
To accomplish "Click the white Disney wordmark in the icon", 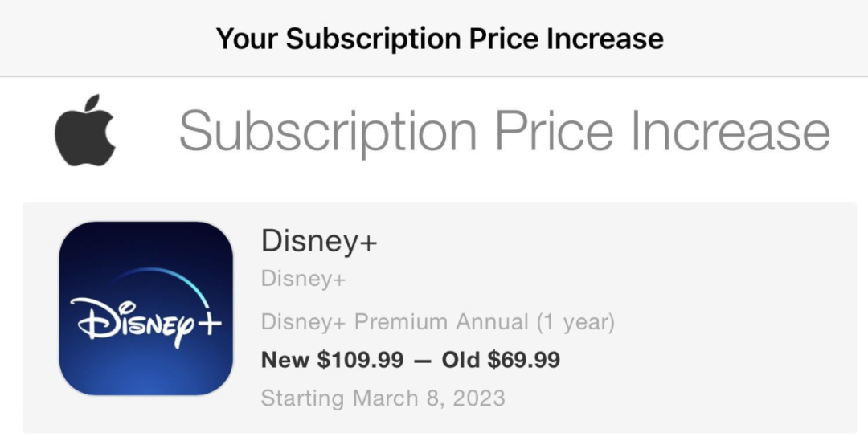I will (x=133, y=322).
